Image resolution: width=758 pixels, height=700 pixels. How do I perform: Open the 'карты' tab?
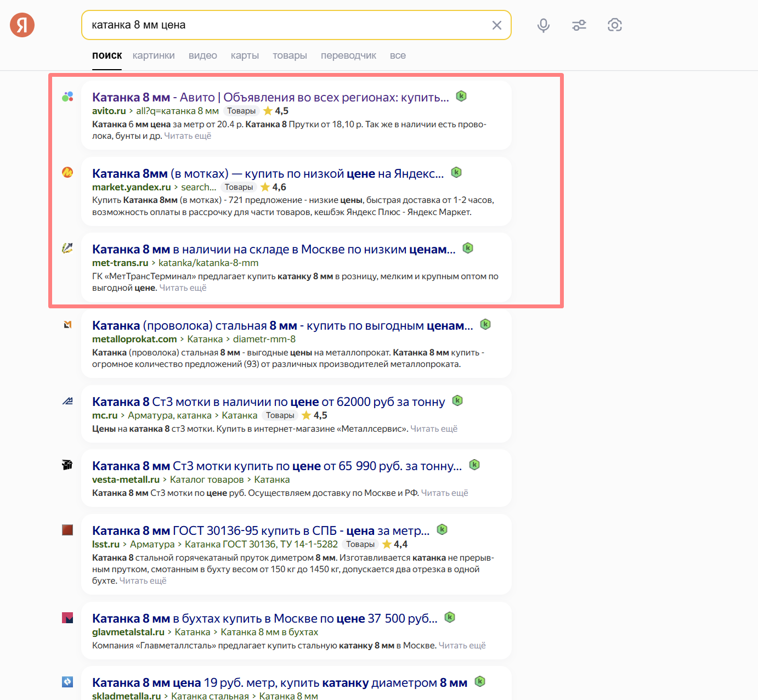click(x=245, y=55)
